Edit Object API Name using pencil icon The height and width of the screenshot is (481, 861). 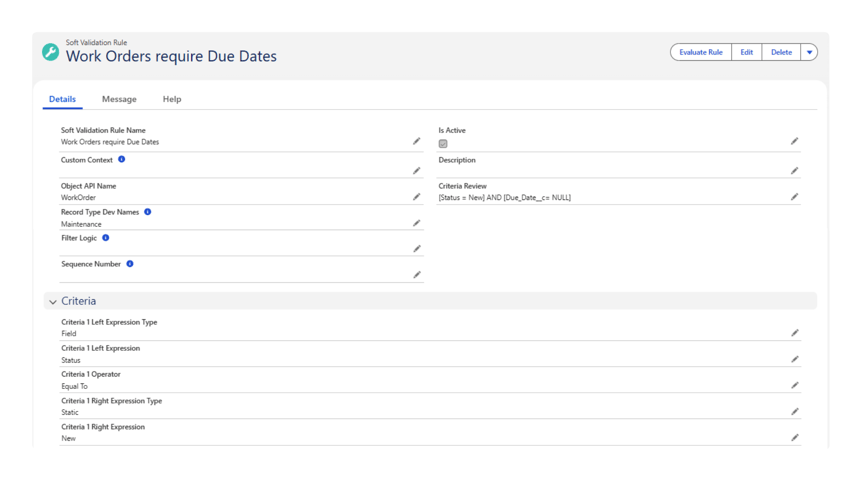point(417,197)
